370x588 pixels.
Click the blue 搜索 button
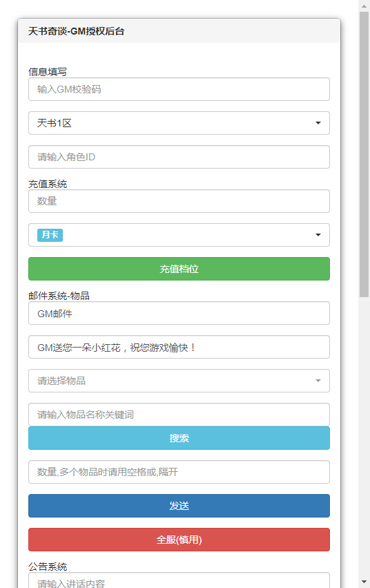179,438
